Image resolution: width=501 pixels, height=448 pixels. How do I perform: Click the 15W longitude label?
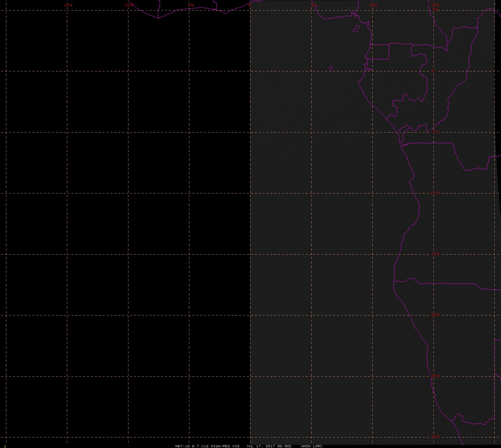point(68,5)
